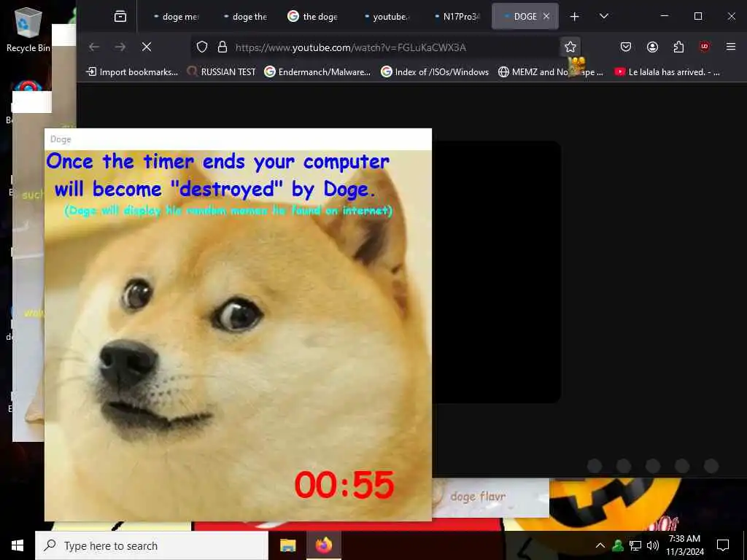Switch to the "youtube." tab
Screen dimensions: 747x560
[386, 17]
